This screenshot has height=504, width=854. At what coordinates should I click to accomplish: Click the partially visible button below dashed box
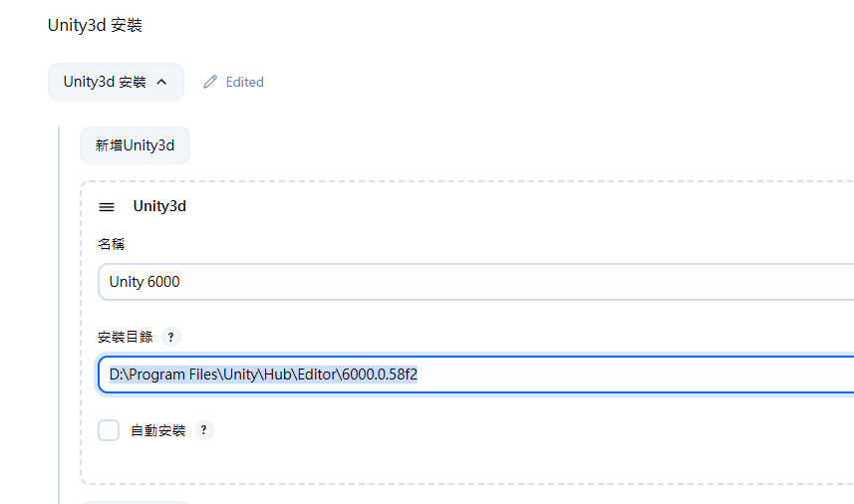pyautogui.click(x=136, y=502)
